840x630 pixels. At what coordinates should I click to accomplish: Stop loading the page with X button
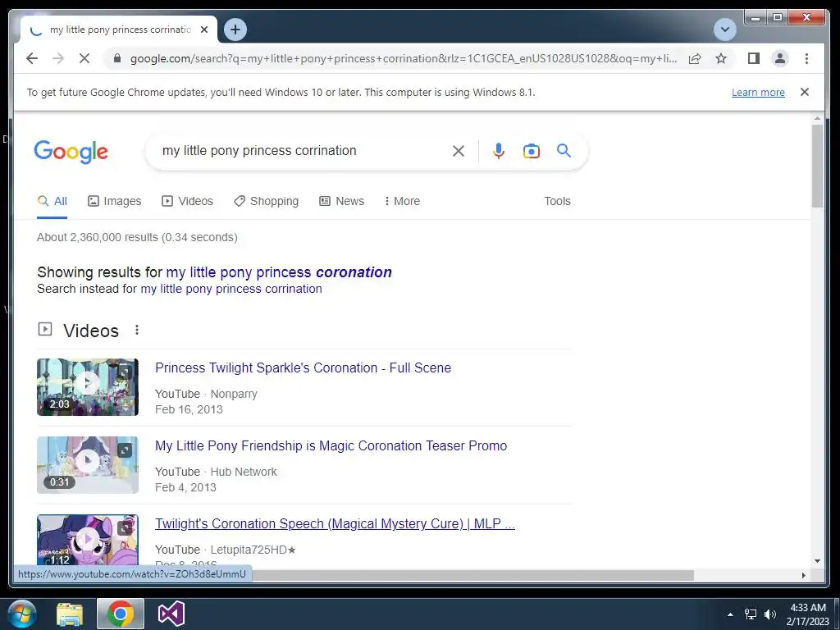click(x=84, y=58)
